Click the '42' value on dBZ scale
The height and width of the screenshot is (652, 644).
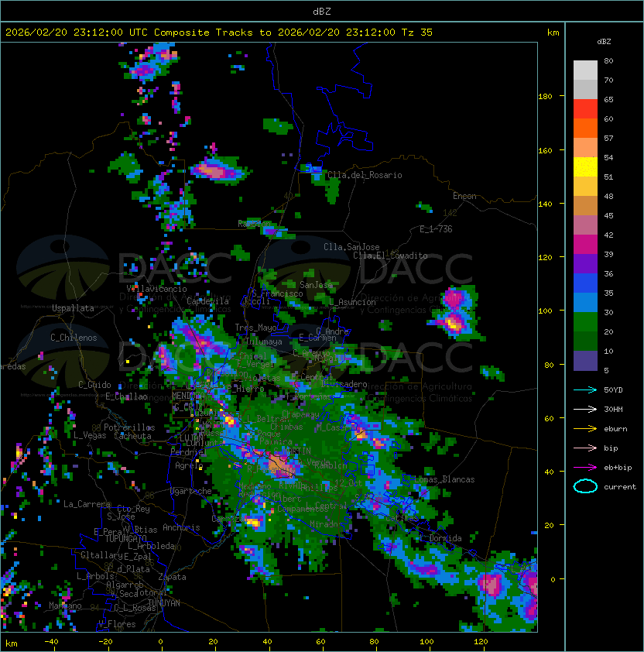click(608, 235)
